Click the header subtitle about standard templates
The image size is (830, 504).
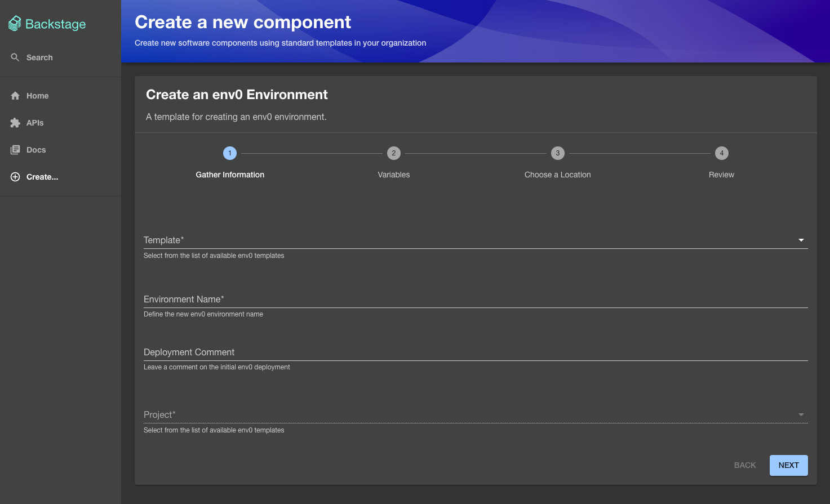click(281, 43)
